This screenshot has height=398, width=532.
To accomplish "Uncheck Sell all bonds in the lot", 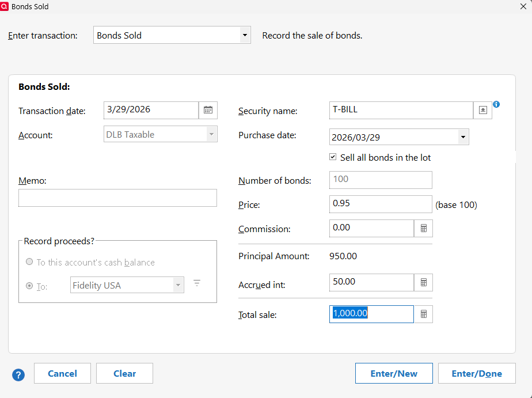I will pyautogui.click(x=333, y=157).
